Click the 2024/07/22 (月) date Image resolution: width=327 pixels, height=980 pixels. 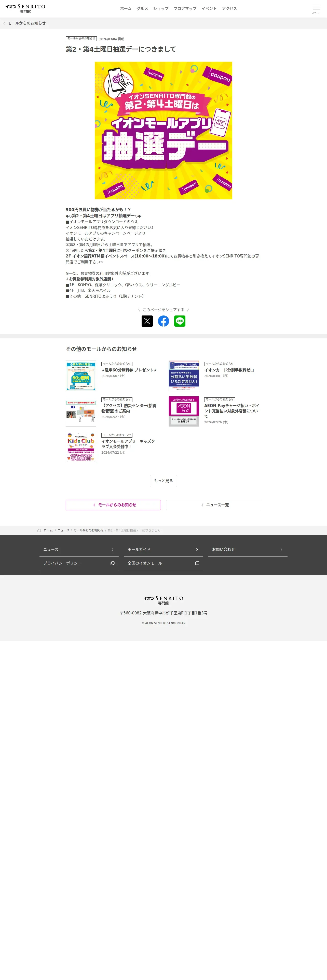pyautogui.click(x=113, y=452)
